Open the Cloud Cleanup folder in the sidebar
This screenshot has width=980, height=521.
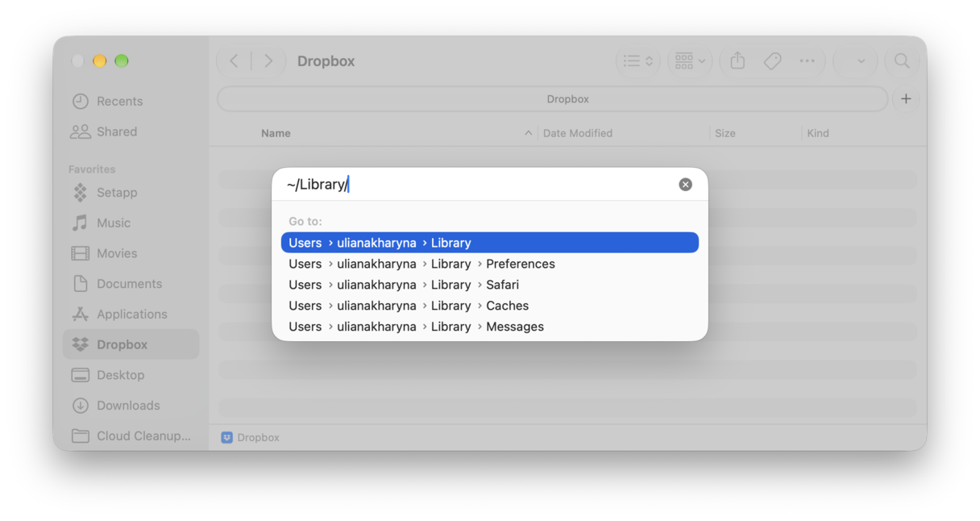131,436
